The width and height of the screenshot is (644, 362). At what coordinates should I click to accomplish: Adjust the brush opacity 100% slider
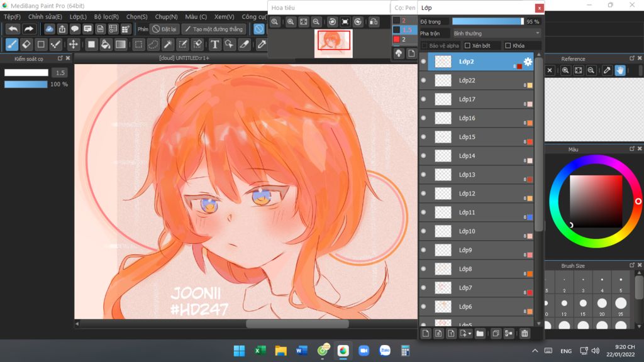[26, 84]
